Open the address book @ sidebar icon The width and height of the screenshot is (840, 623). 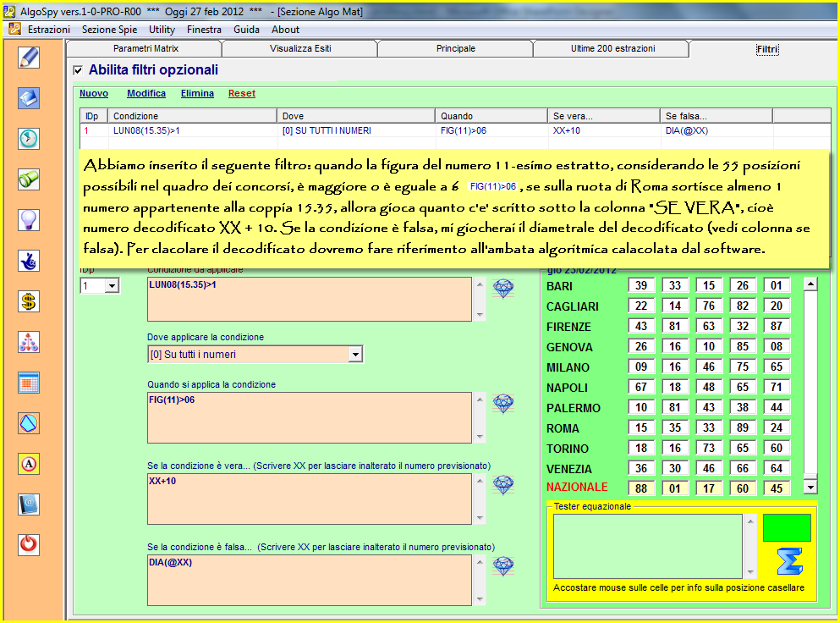point(29,504)
